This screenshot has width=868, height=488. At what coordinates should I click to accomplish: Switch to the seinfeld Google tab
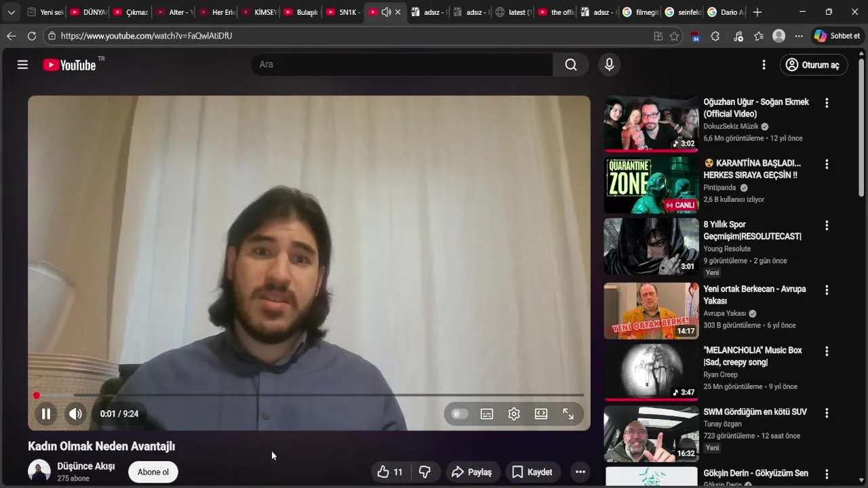click(x=682, y=12)
